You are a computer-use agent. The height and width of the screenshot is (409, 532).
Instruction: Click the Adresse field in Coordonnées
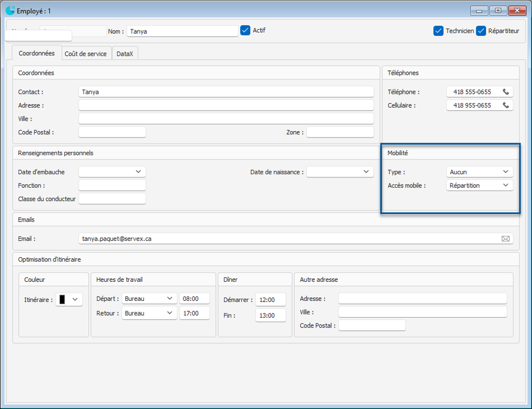[226, 105]
